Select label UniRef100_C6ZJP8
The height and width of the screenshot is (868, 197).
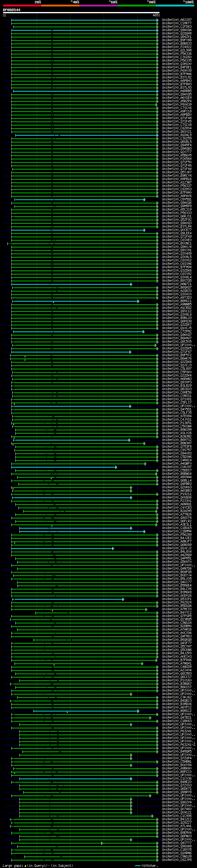(176, 860)
